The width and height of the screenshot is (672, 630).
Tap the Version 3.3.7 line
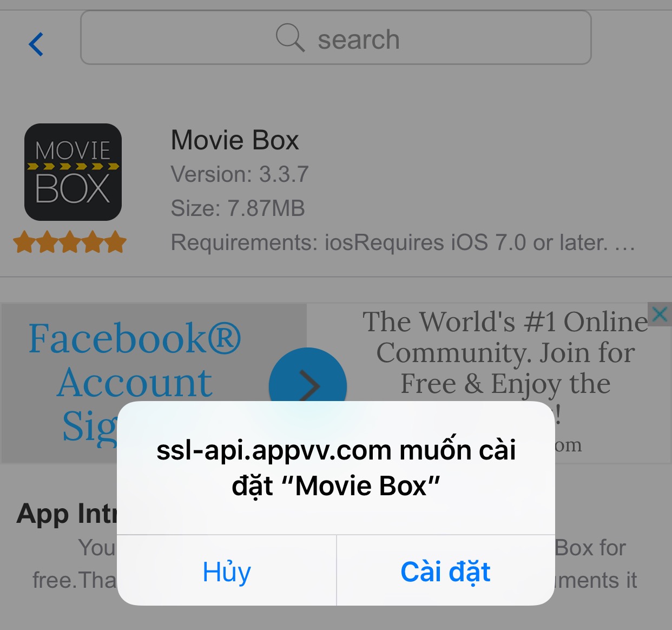(240, 174)
